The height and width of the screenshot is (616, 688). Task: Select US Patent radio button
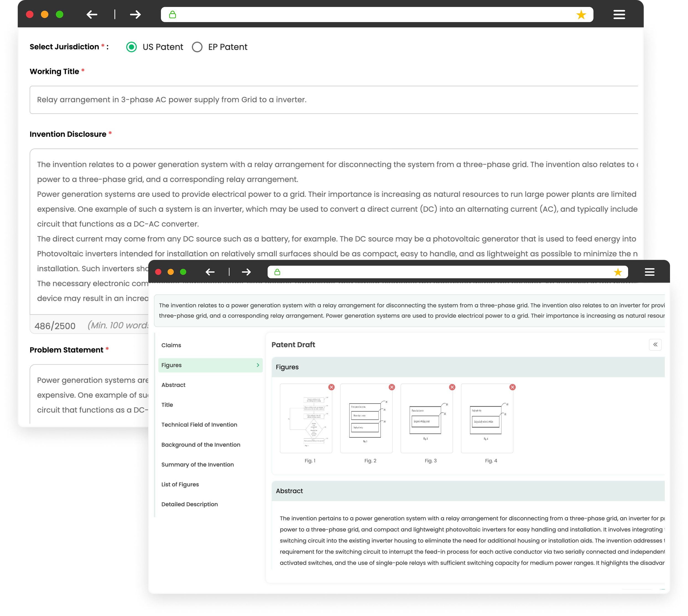coord(131,47)
